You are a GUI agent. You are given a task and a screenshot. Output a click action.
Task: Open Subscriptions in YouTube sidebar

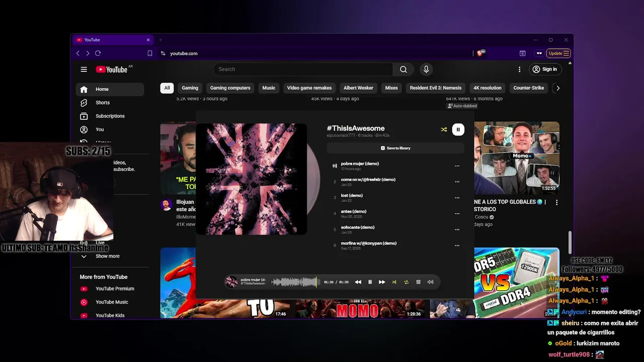pos(110,116)
